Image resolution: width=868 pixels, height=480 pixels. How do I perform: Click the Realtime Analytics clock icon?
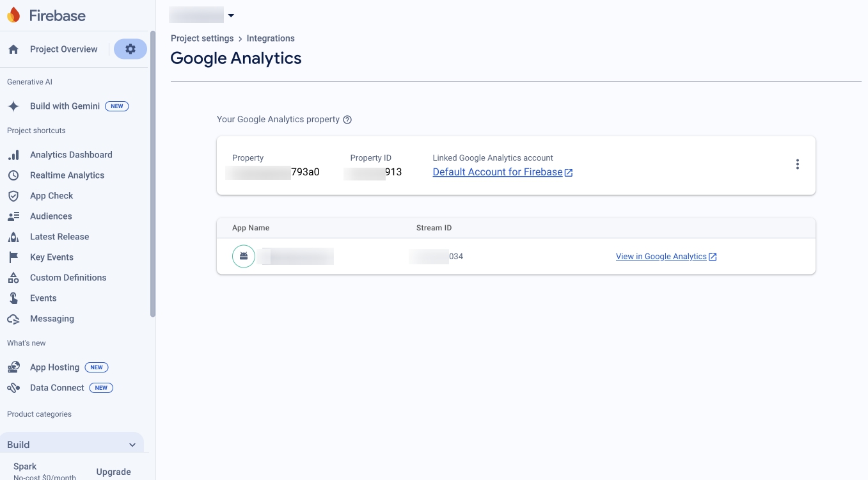[13, 175]
